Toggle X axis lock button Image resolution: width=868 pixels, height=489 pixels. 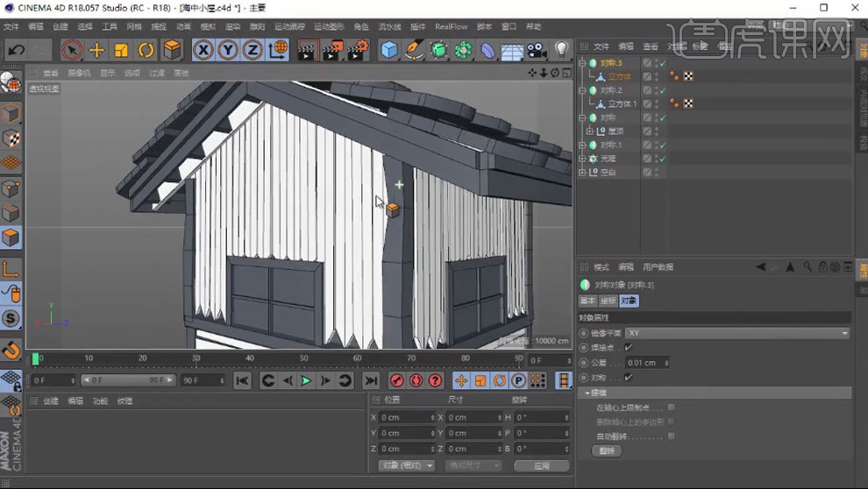[203, 50]
